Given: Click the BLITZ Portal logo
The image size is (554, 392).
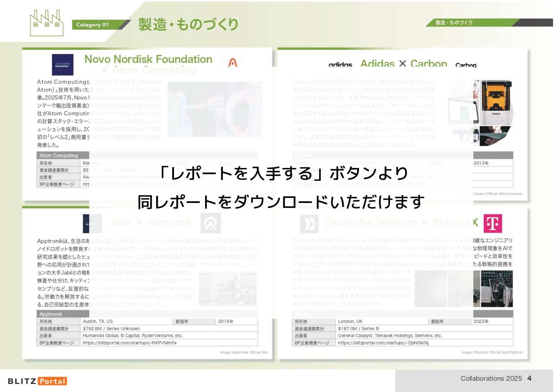Looking at the screenshot, I should click(37, 381).
